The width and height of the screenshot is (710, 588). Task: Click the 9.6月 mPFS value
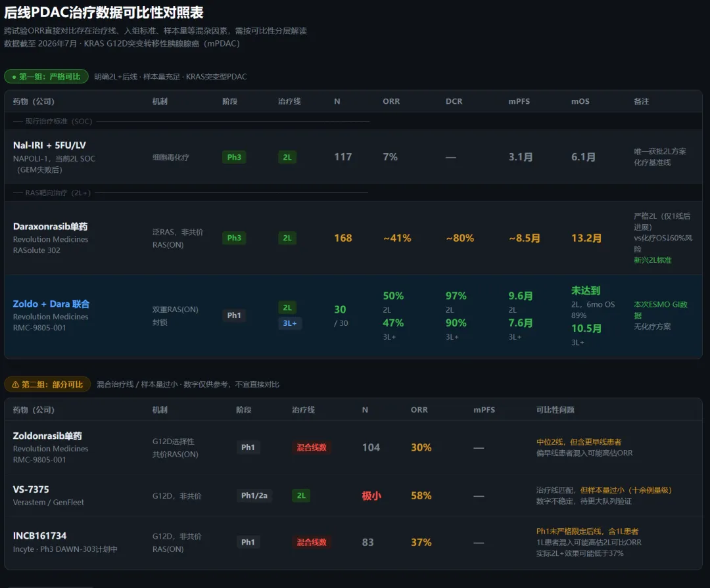coord(521,296)
